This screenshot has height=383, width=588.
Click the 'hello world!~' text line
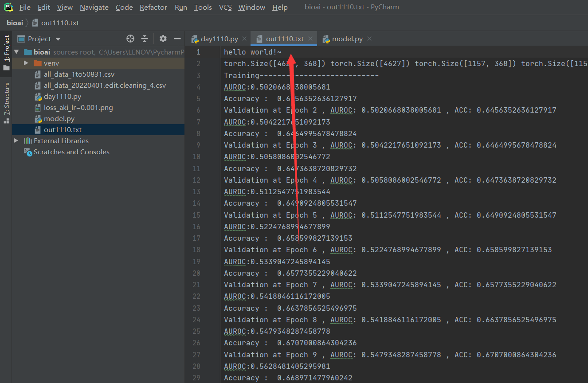click(x=253, y=52)
